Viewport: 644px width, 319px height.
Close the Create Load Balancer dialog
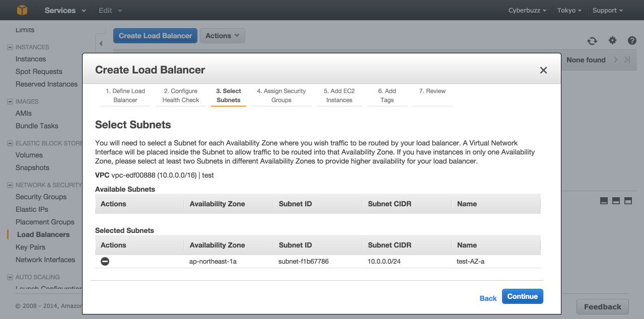(x=543, y=70)
